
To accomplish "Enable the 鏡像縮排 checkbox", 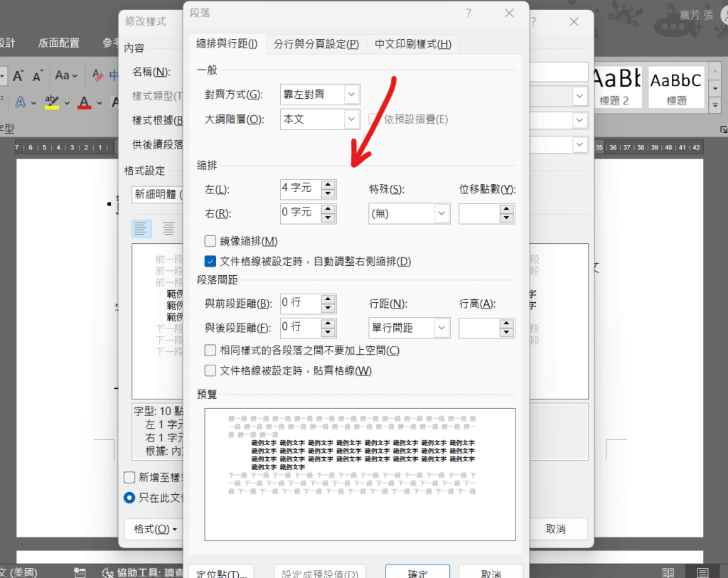I will click(210, 241).
